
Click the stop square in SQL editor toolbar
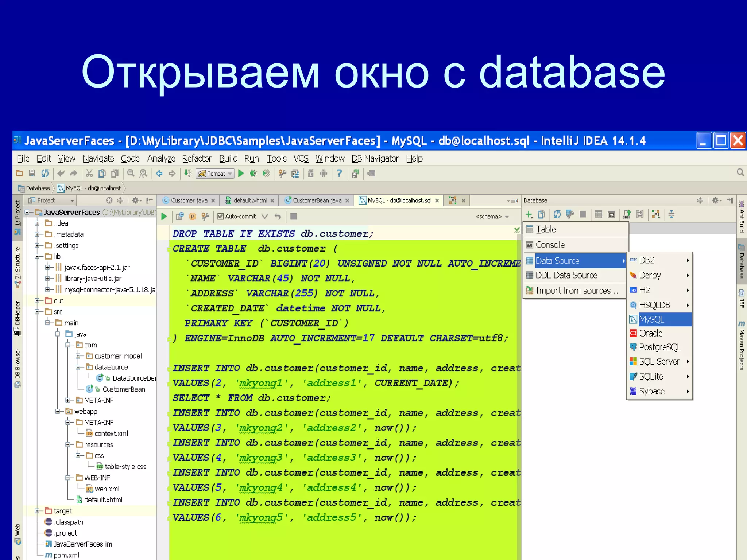pyautogui.click(x=293, y=217)
